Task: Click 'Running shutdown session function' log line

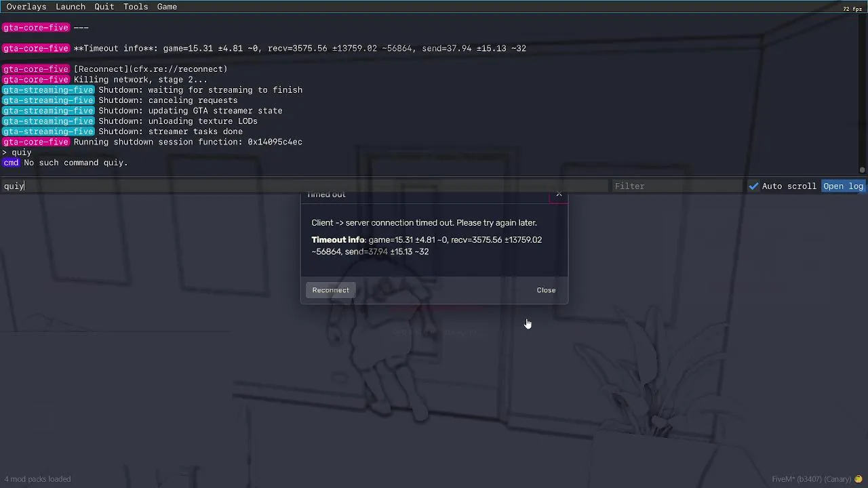Action: [188, 142]
